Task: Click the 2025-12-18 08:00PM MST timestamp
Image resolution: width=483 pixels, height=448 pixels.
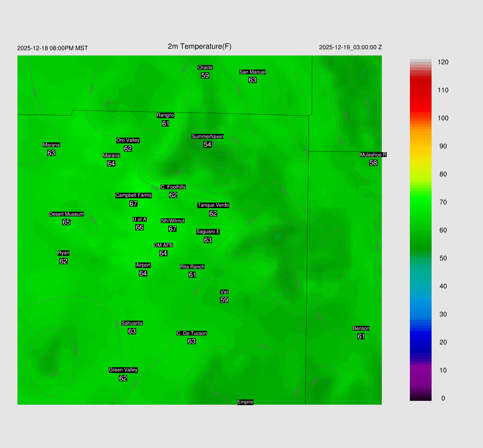Action: [x=52, y=48]
